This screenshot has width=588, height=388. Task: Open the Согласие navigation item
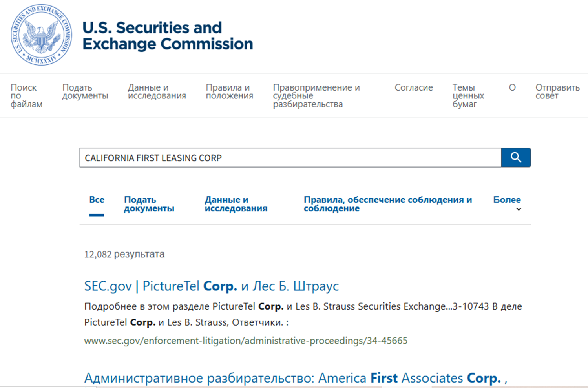pos(414,87)
